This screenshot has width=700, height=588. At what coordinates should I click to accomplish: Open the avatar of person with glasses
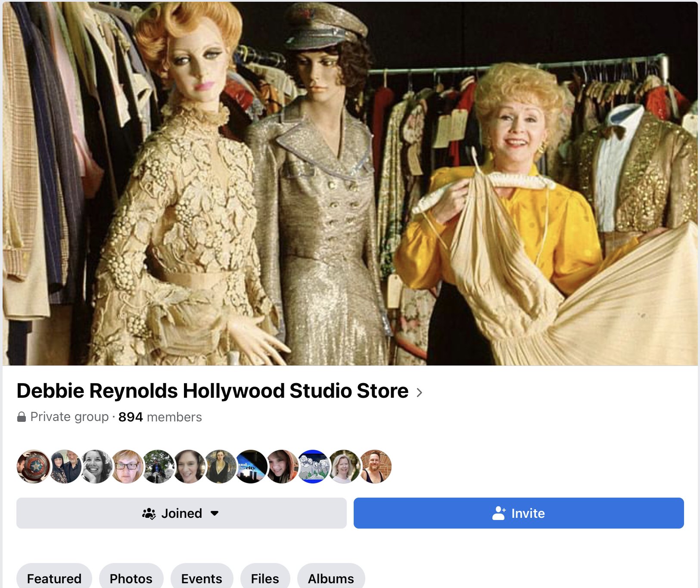point(128,467)
